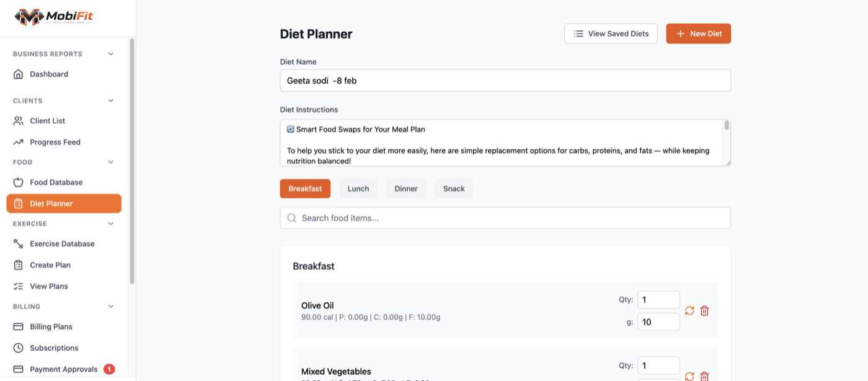
Task: Switch to the Snack tab
Action: tap(454, 188)
